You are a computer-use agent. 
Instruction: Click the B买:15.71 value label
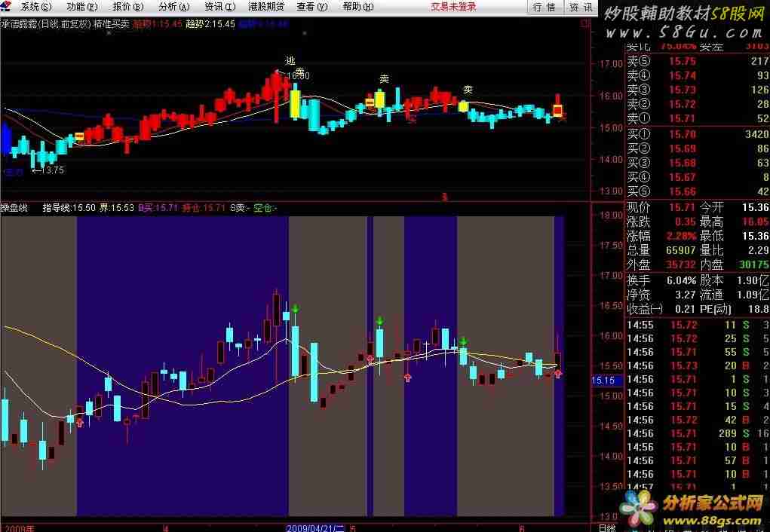158,208
